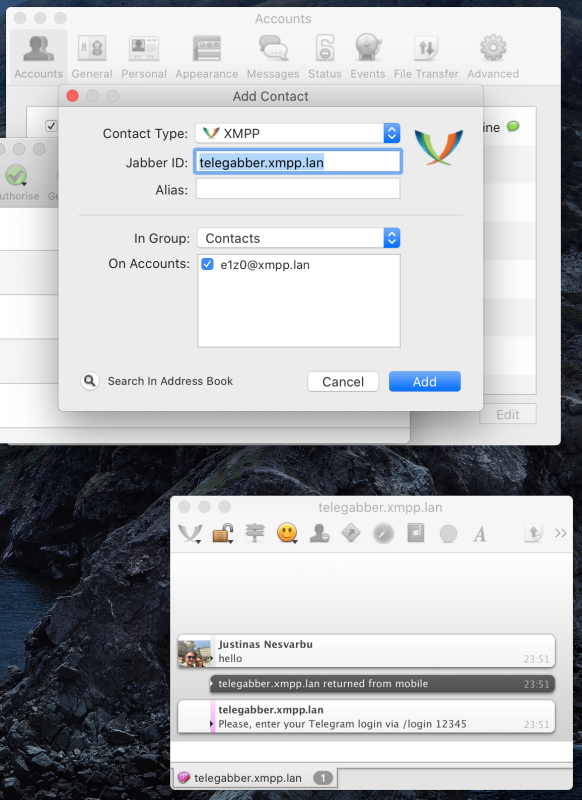Open the Advanced preferences gear tab
582x800 pixels.
(493, 56)
